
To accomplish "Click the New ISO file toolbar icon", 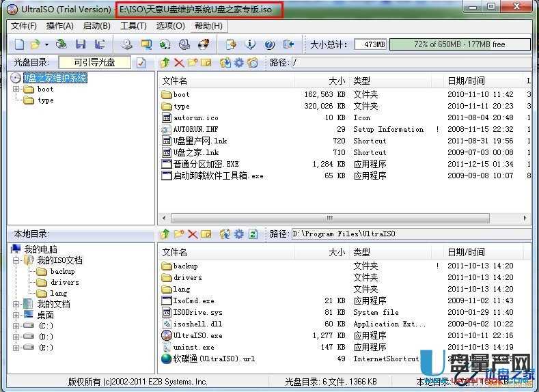I will pyautogui.click(x=19, y=44).
